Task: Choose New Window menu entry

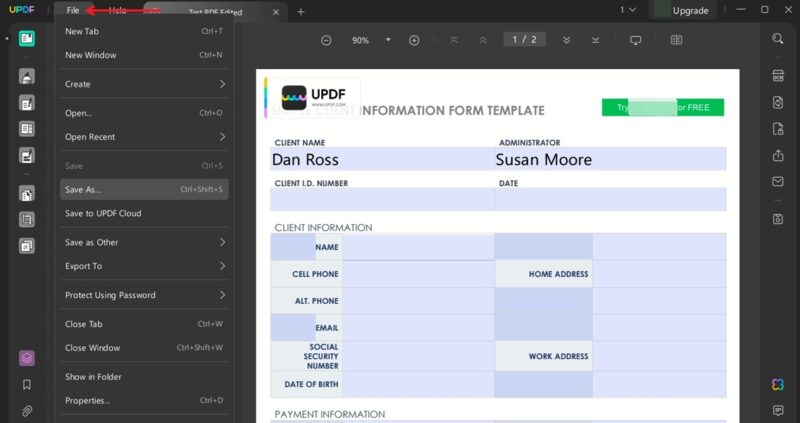Action: coord(144,55)
